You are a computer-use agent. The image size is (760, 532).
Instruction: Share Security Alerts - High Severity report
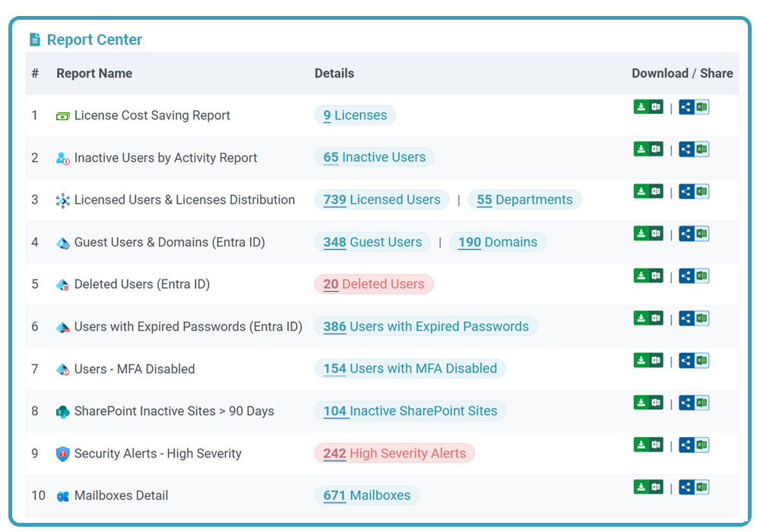694,445
